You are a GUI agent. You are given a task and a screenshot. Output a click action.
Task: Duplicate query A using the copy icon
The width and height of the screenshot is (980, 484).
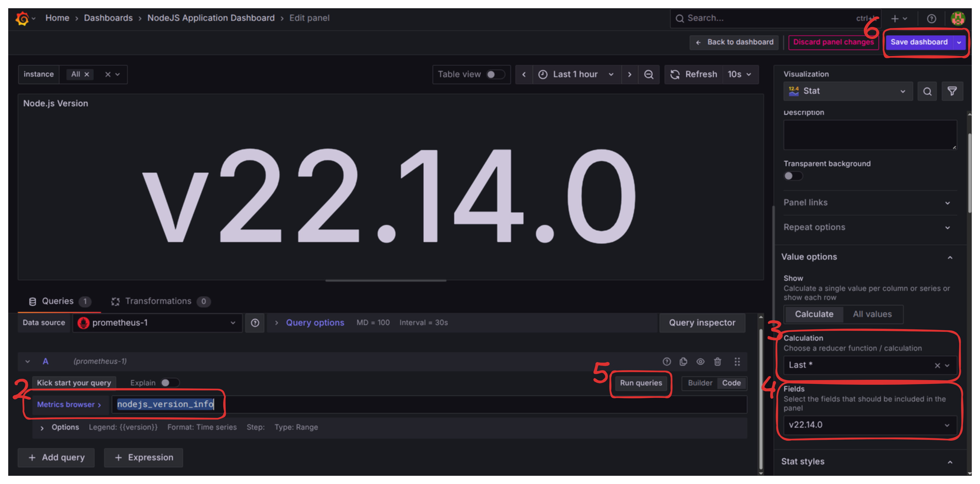(683, 361)
